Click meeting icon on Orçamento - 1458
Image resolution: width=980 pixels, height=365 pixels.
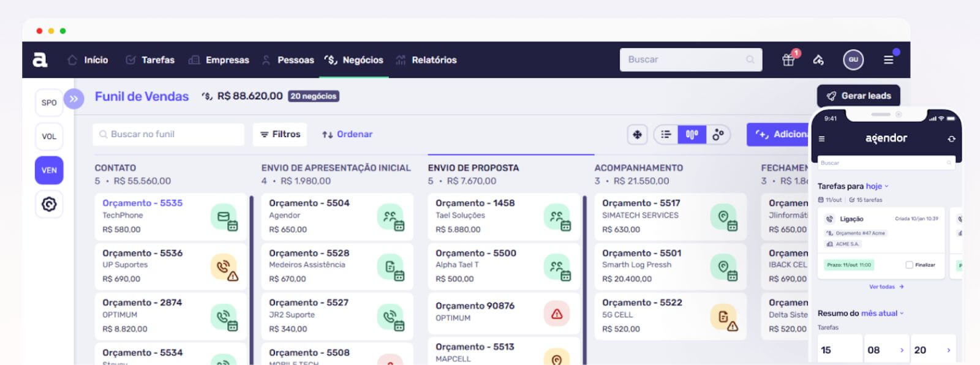pos(557,217)
